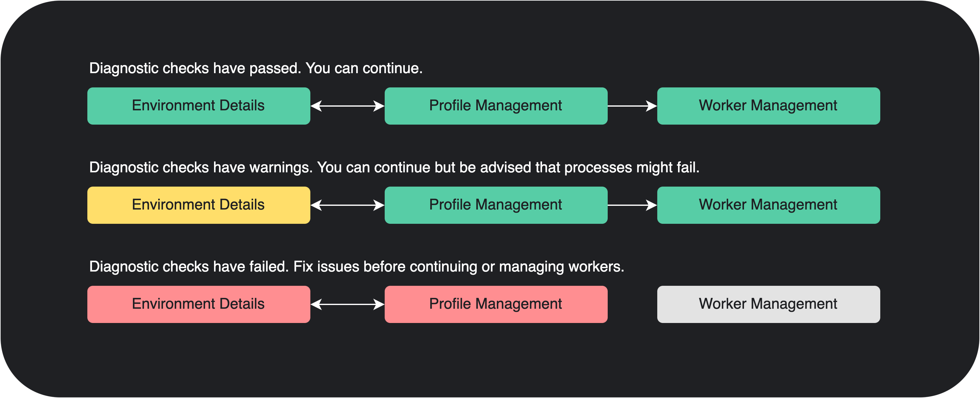Click Profile Management in the passed row
Screen dimensions: 980x398
(x=496, y=106)
